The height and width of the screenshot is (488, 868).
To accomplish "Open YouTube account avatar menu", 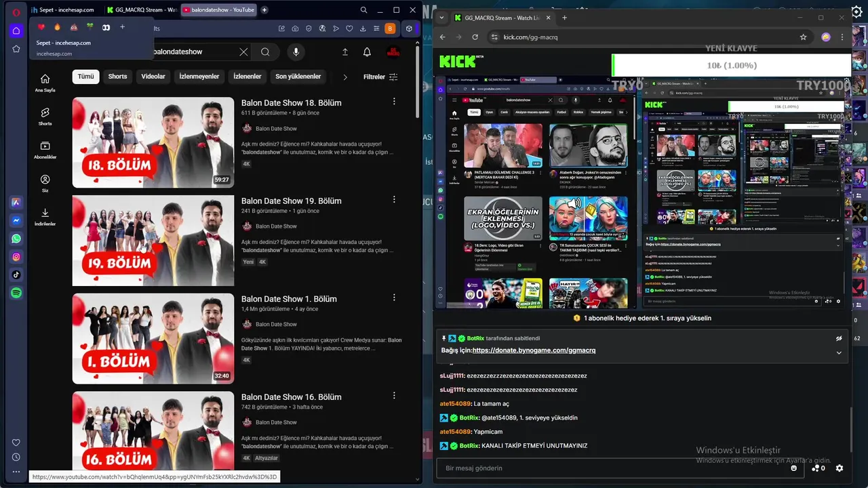I will click(393, 52).
